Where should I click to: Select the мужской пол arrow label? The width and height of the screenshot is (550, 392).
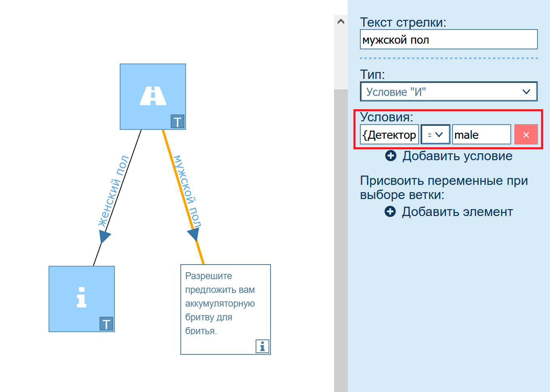(187, 190)
